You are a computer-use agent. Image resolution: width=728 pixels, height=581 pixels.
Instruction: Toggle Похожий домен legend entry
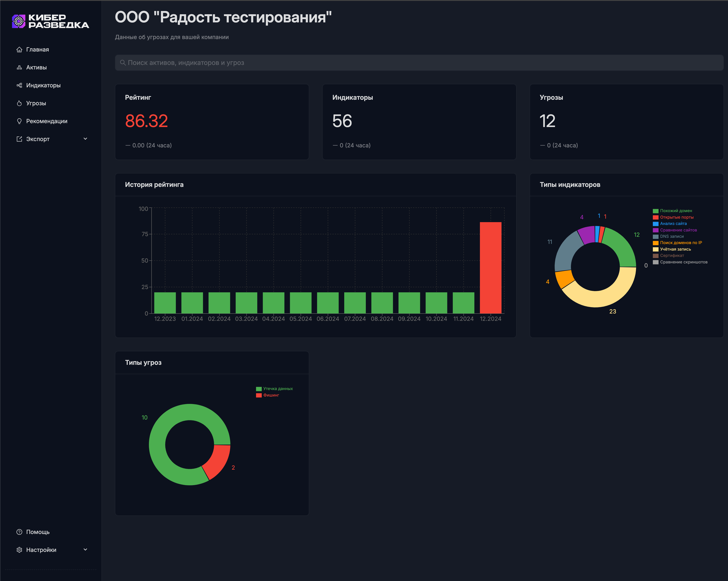click(672, 211)
